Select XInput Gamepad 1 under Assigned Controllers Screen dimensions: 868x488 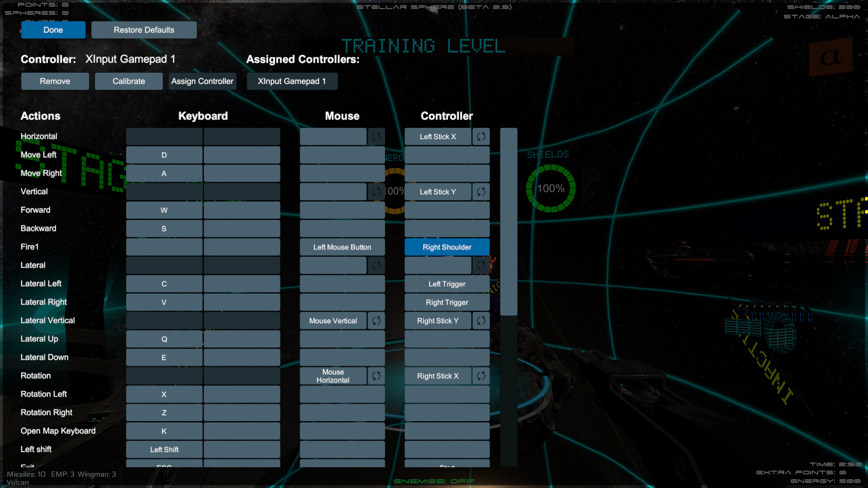coord(292,81)
